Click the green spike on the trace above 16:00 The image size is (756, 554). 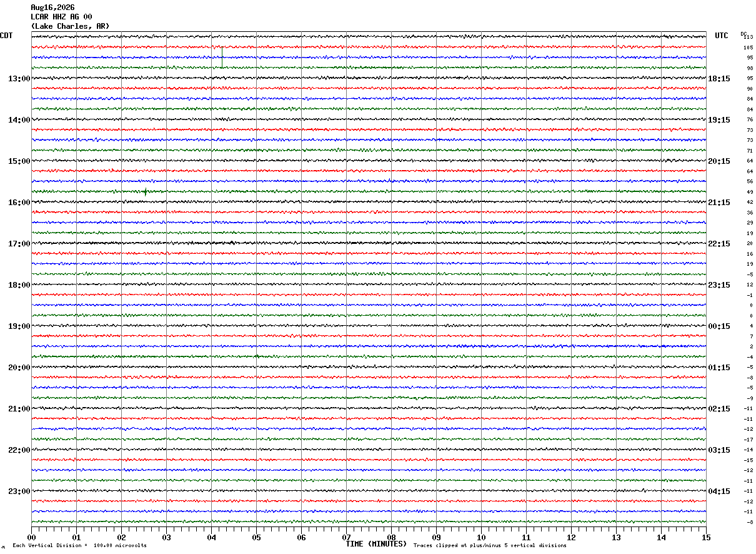tap(146, 192)
